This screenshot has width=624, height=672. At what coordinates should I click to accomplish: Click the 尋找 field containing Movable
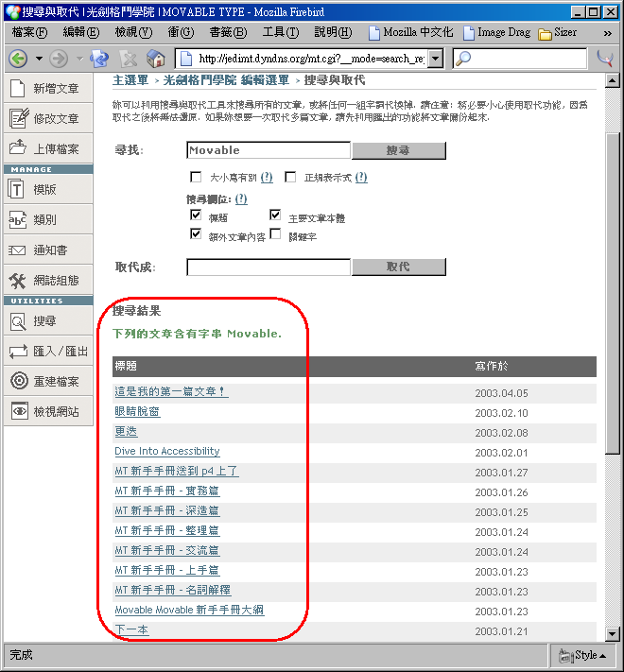tap(269, 150)
